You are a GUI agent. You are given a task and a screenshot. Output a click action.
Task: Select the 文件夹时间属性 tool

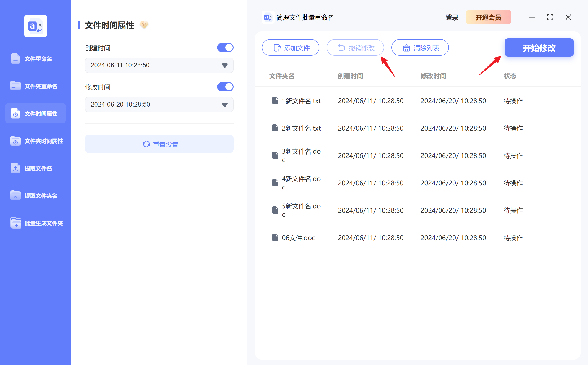tap(43, 141)
